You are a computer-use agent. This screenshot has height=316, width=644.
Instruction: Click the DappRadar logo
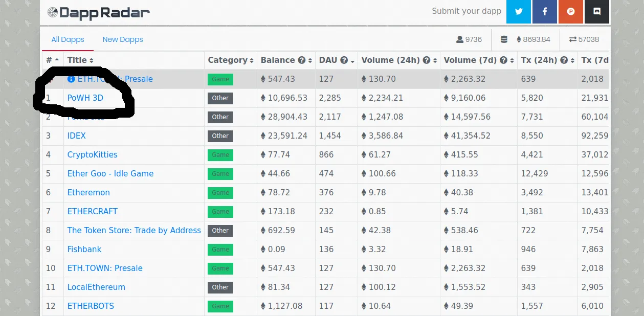99,12
